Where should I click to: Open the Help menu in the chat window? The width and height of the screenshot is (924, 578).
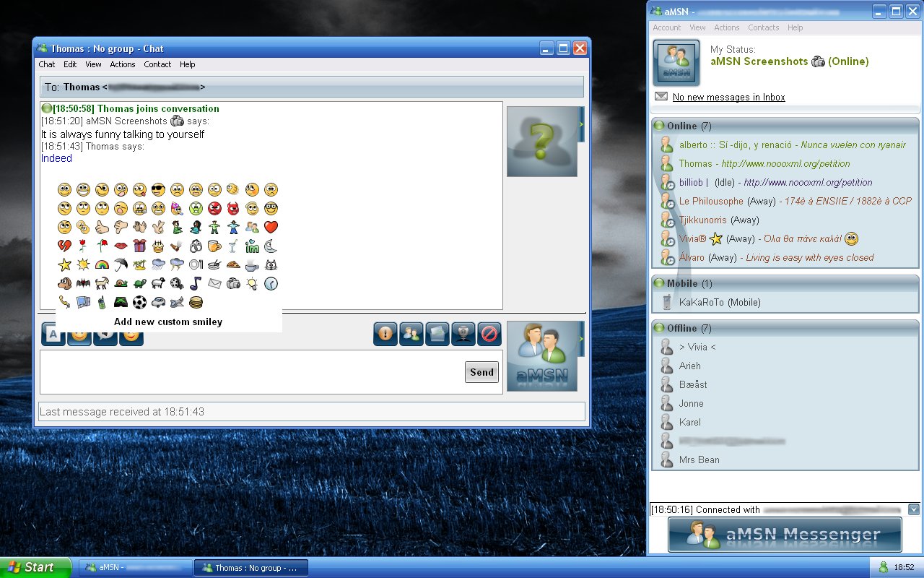pyautogui.click(x=188, y=64)
